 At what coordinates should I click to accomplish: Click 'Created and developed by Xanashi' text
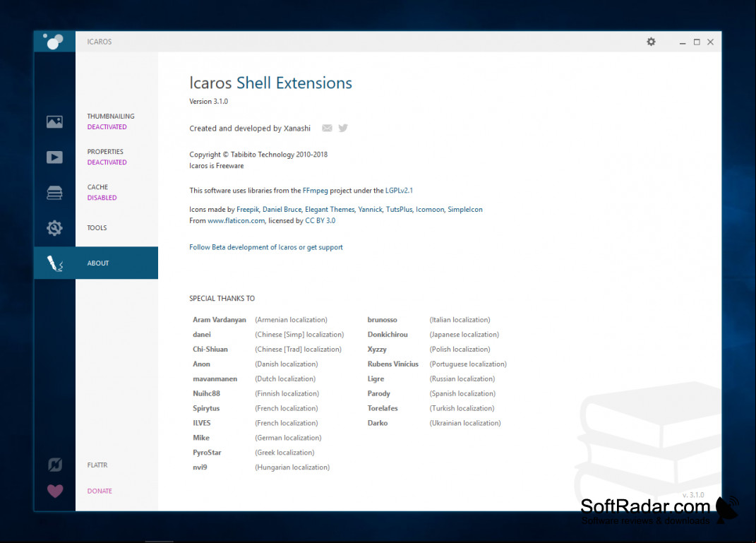point(250,129)
